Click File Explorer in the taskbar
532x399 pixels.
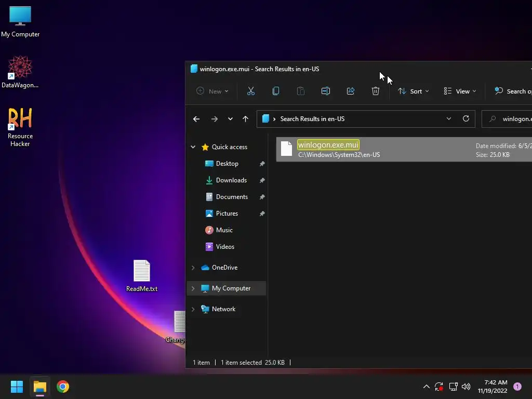point(39,387)
